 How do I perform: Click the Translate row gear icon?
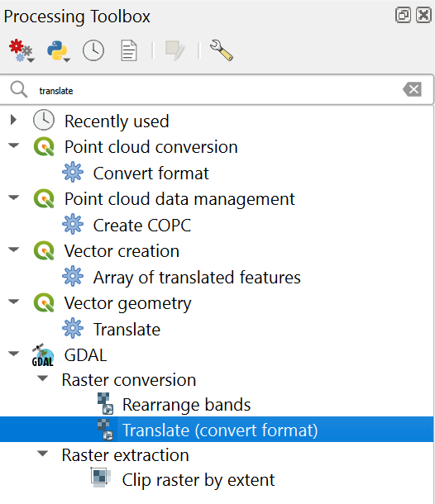pyautogui.click(x=73, y=328)
